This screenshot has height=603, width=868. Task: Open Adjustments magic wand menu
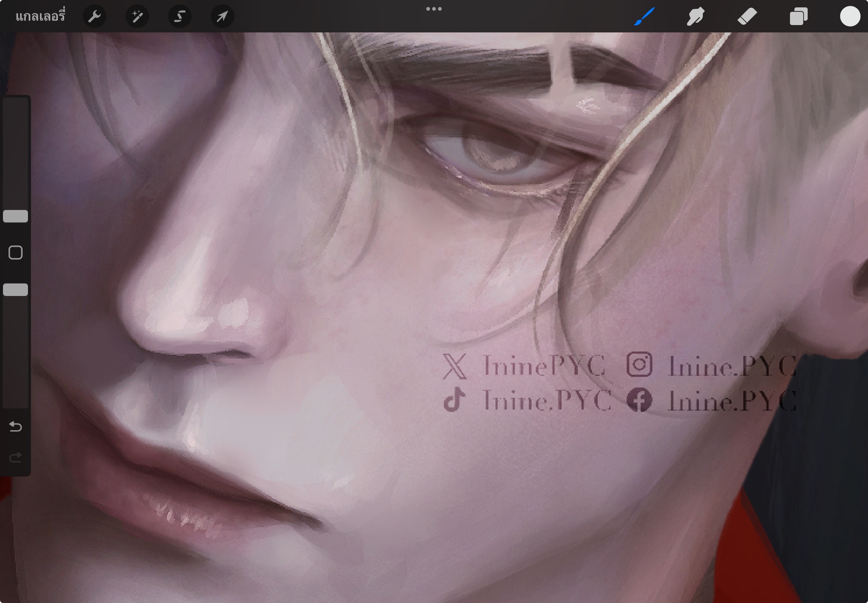point(137,16)
